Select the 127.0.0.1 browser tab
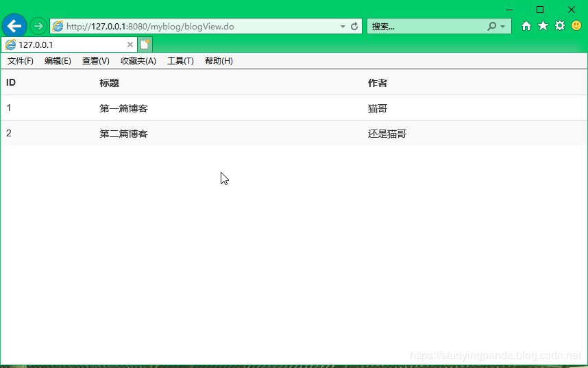Screen dimensions: 588x368 [69, 45]
